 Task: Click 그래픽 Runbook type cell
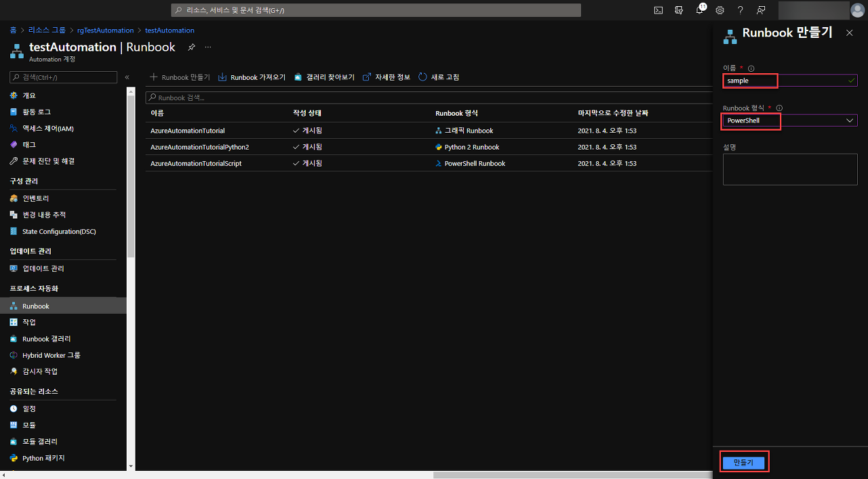465,130
